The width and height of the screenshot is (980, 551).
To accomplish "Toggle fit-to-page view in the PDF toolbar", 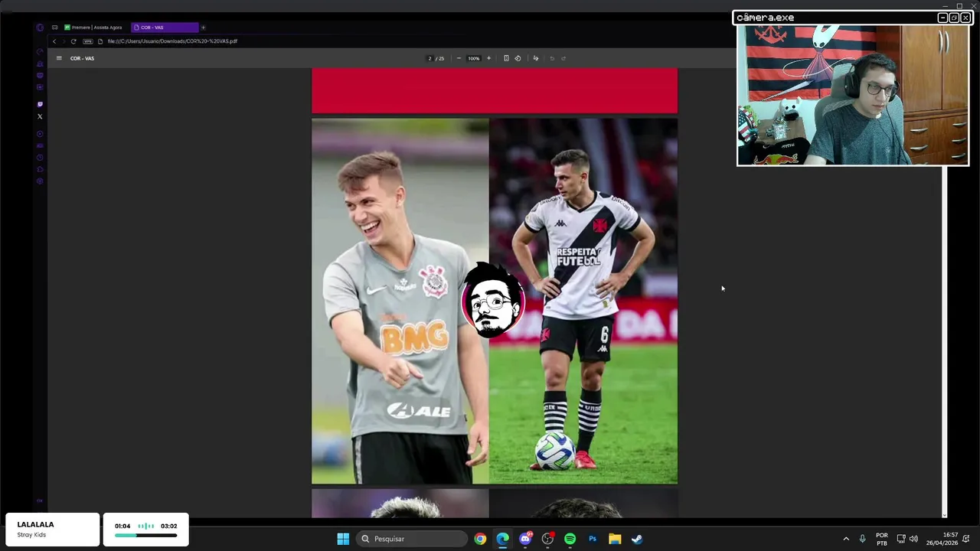I will tap(506, 58).
